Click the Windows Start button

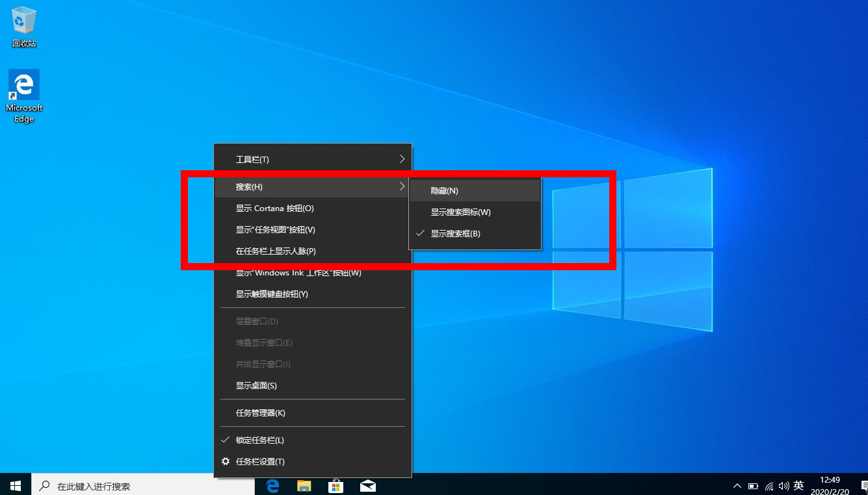coord(14,485)
